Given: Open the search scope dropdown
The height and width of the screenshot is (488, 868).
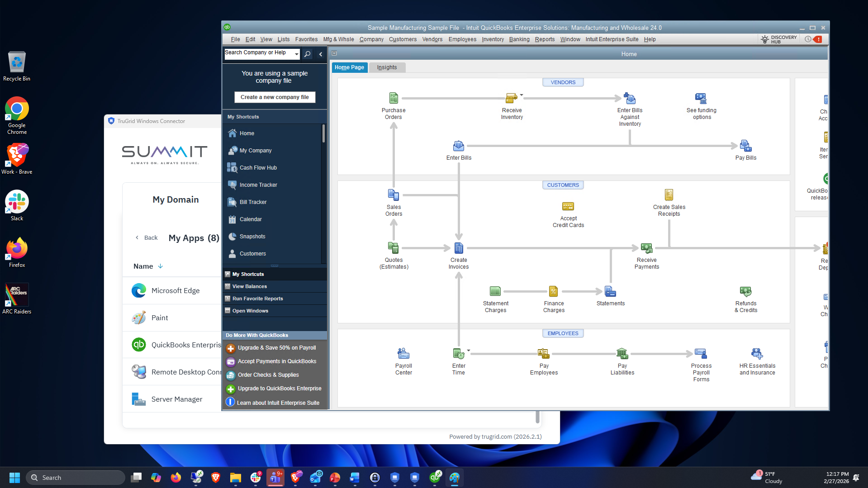Looking at the screenshot, I should (296, 54).
